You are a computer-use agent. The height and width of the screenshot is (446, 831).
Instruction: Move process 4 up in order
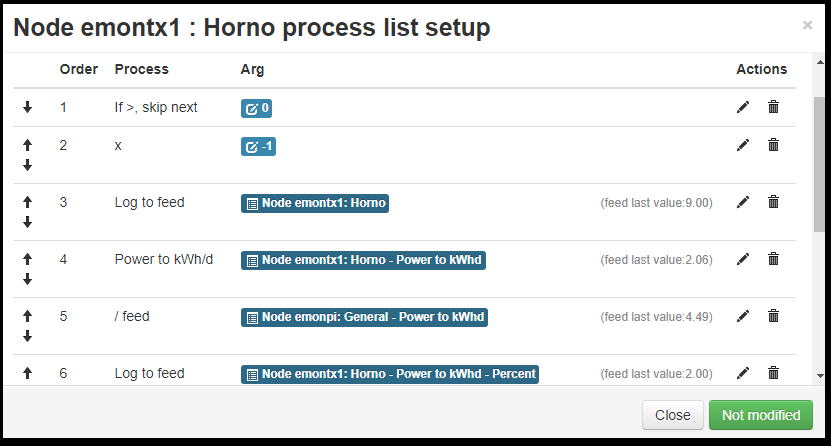point(28,259)
